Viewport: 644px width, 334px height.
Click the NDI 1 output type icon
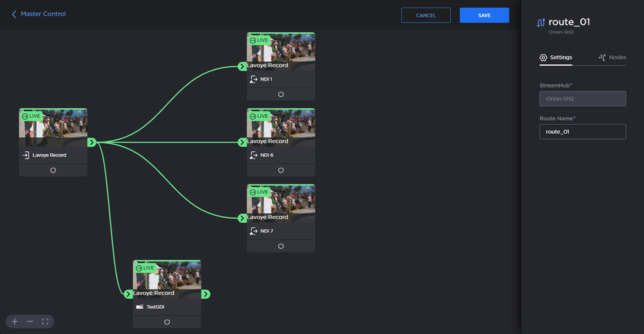[253, 79]
